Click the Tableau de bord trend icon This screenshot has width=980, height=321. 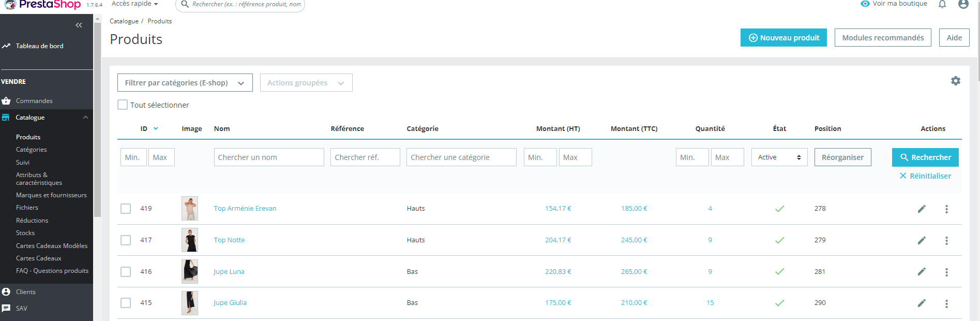tap(6, 46)
